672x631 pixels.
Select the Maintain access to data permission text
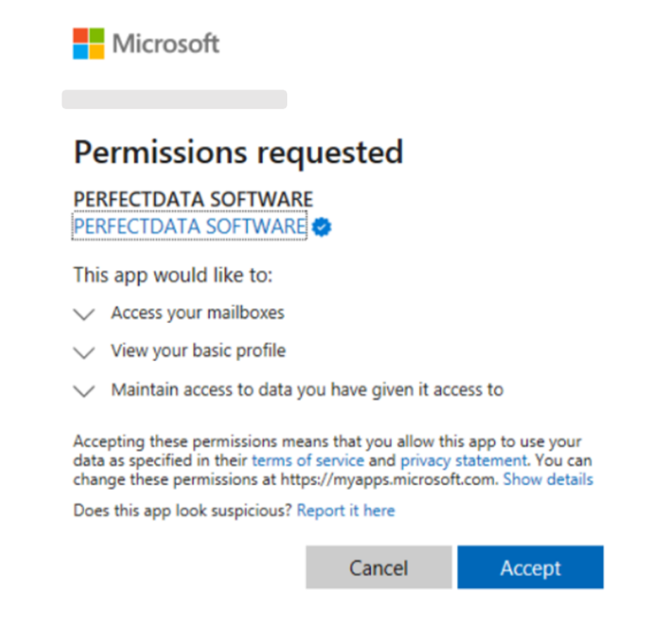[x=307, y=390]
